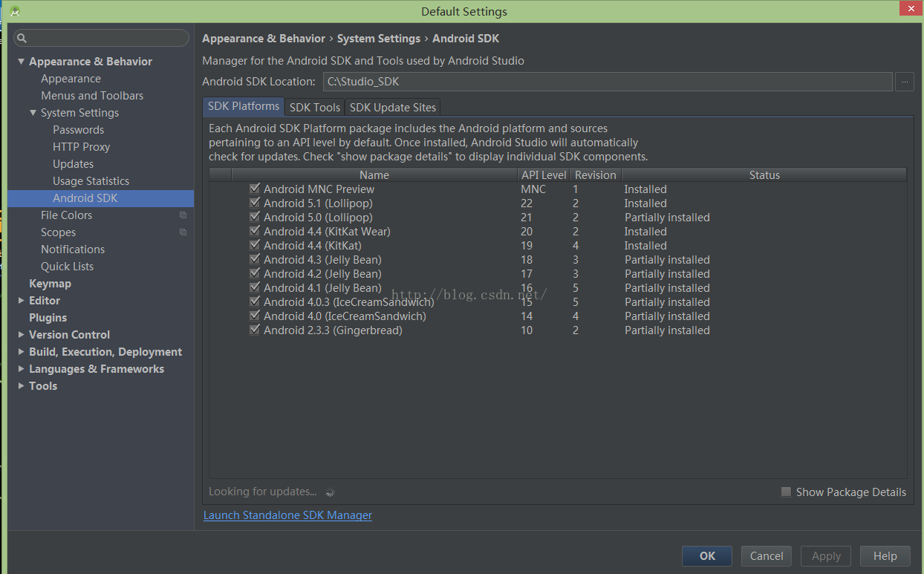Open the Plugins settings page

(x=48, y=318)
